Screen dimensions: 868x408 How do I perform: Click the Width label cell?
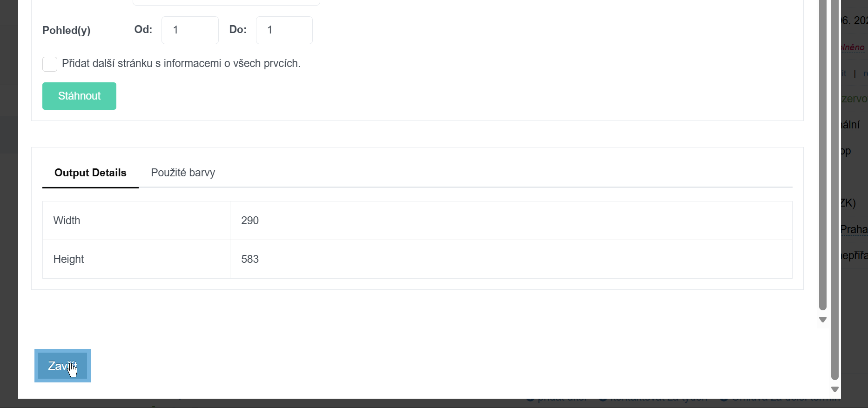(x=136, y=221)
